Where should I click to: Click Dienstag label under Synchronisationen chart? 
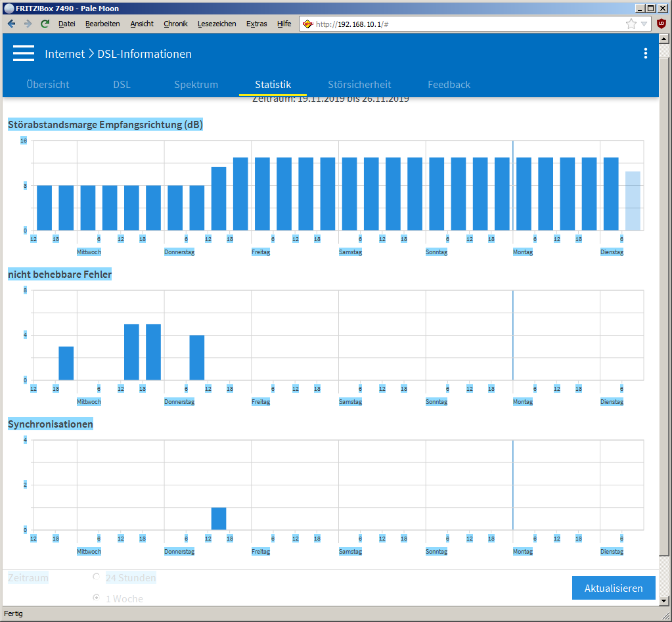click(612, 552)
